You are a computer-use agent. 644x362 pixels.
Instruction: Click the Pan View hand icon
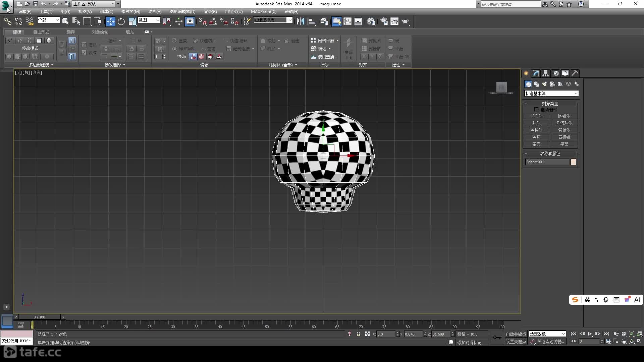coord(624,341)
